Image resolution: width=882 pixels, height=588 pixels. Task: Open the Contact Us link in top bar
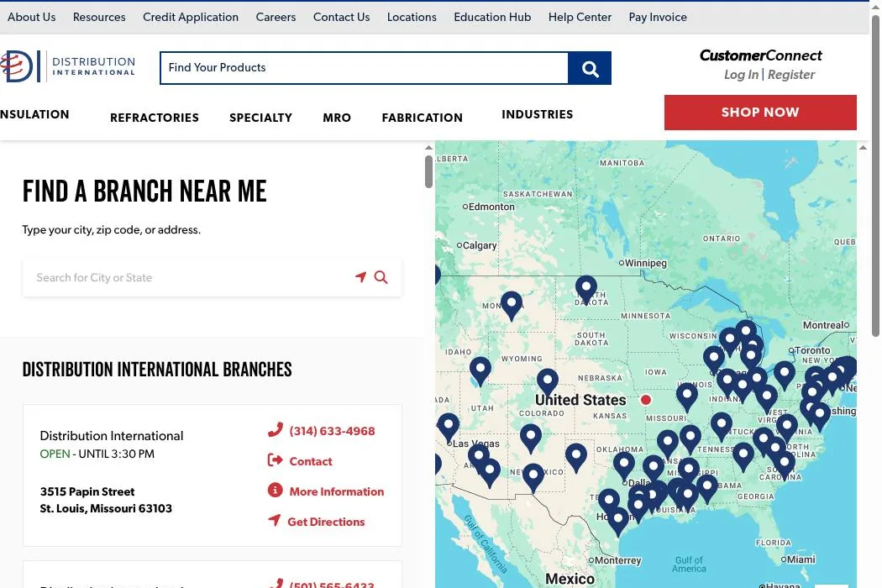pos(341,18)
